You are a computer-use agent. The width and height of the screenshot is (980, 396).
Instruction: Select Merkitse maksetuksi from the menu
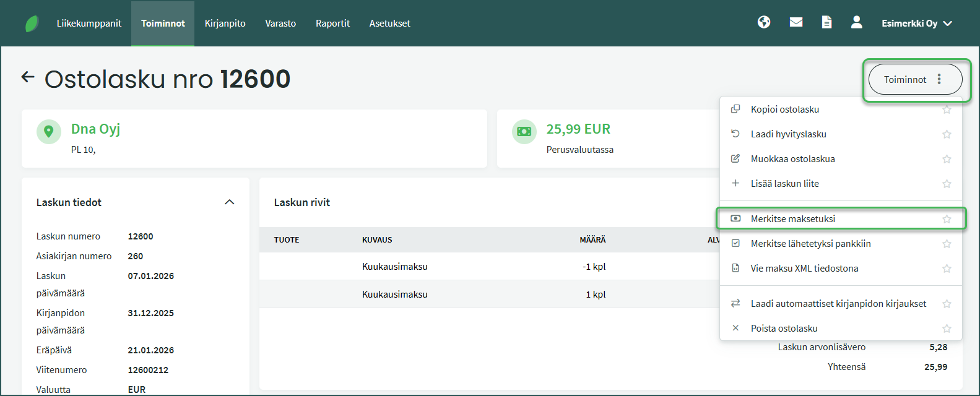point(792,219)
